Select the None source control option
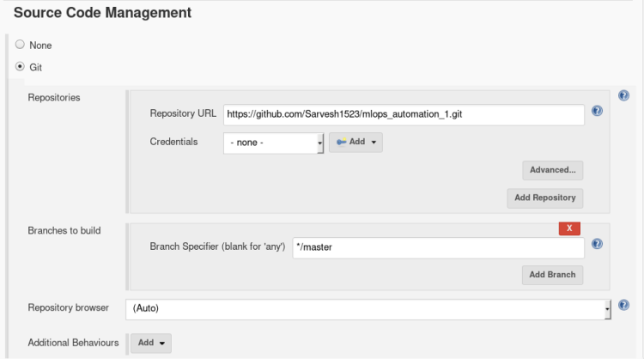The image size is (644, 359). point(20,45)
